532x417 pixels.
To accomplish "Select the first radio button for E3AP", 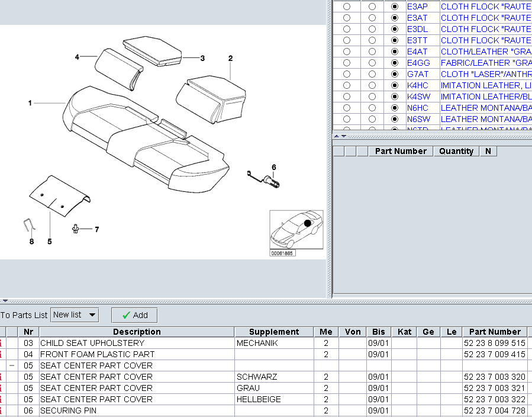I will (x=347, y=7).
